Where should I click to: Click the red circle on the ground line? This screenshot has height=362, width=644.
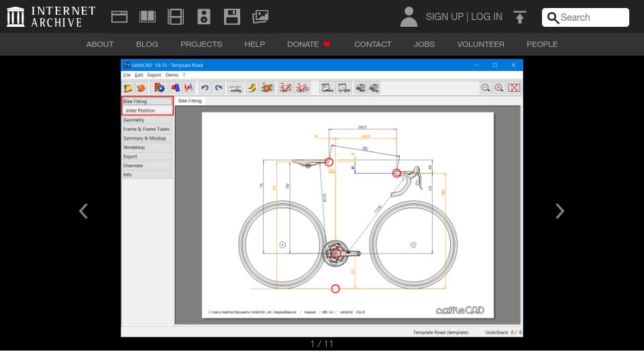coord(335,289)
